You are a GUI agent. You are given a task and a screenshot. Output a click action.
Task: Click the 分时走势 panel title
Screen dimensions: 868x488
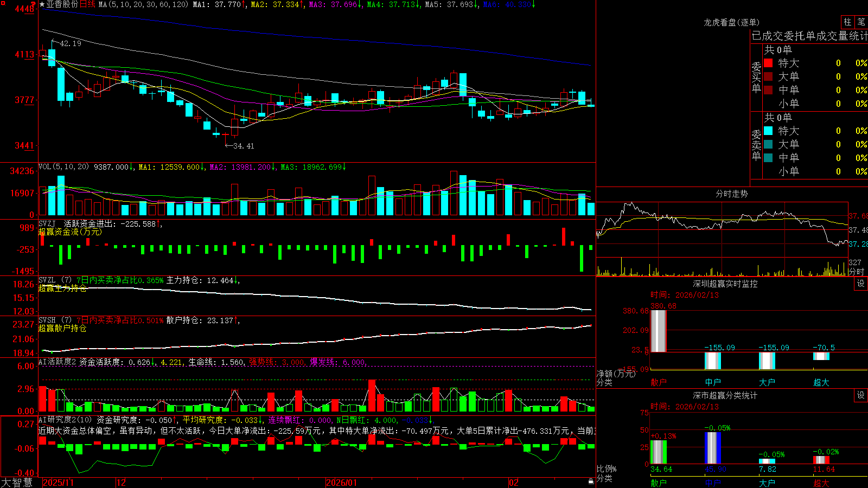click(731, 194)
